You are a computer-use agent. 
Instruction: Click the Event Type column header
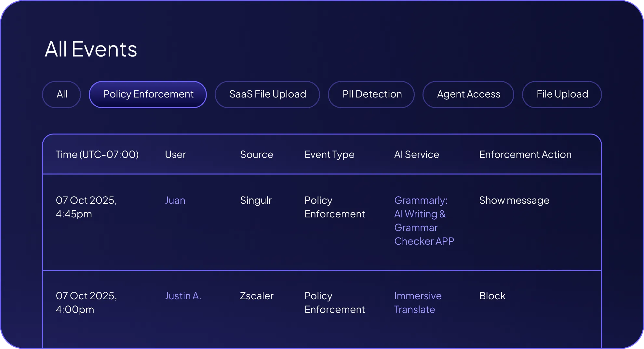(x=329, y=155)
